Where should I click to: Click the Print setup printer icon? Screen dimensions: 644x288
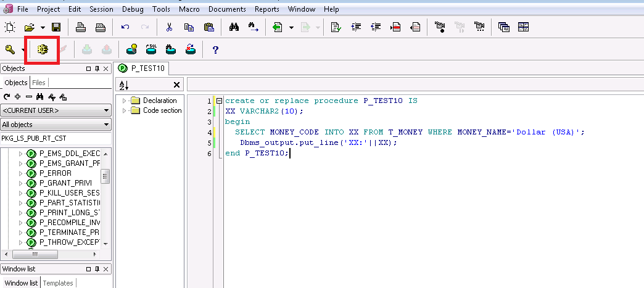tap(101, 28)
